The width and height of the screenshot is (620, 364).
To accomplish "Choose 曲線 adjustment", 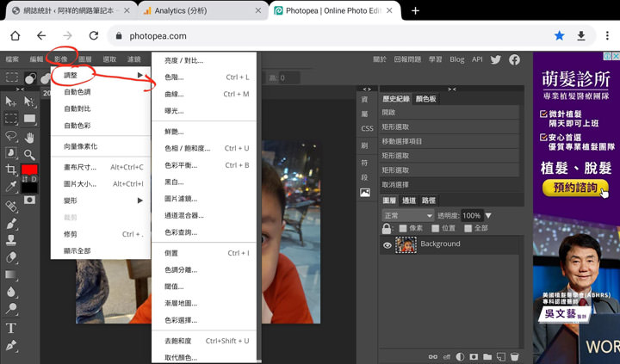I will point(203,94).
